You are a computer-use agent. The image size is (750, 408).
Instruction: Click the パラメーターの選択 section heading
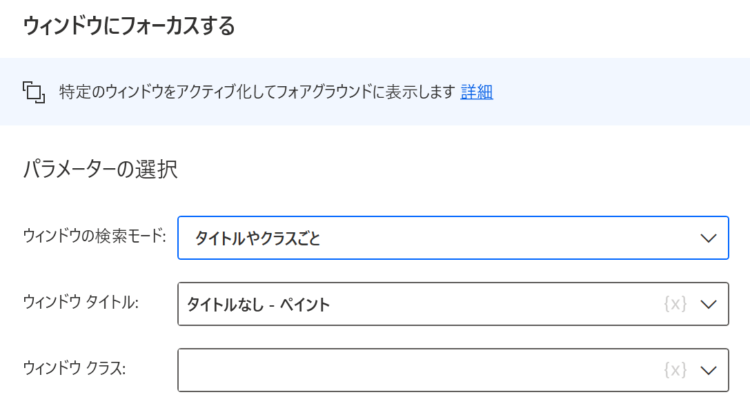[x=100, y=169]
